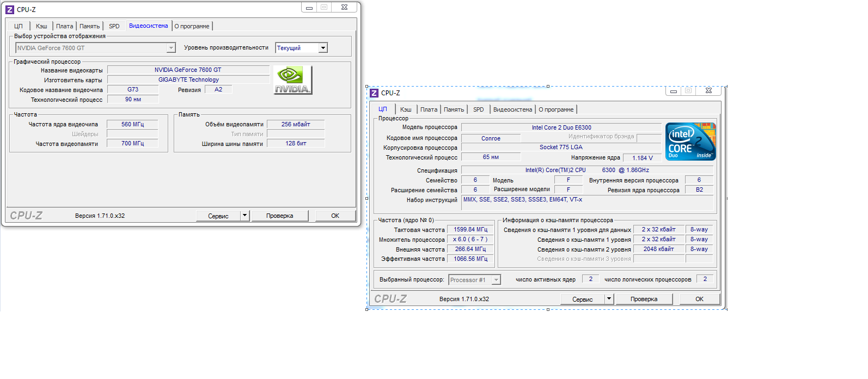Viewport: 868px width, 379px height.
Task: Switch to Память tab in left window
Action: pyautogui.click(x=89, y=26)
